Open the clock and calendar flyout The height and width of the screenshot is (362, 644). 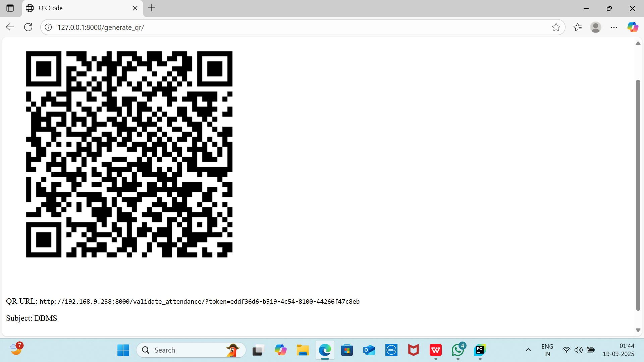click(619, 350)
